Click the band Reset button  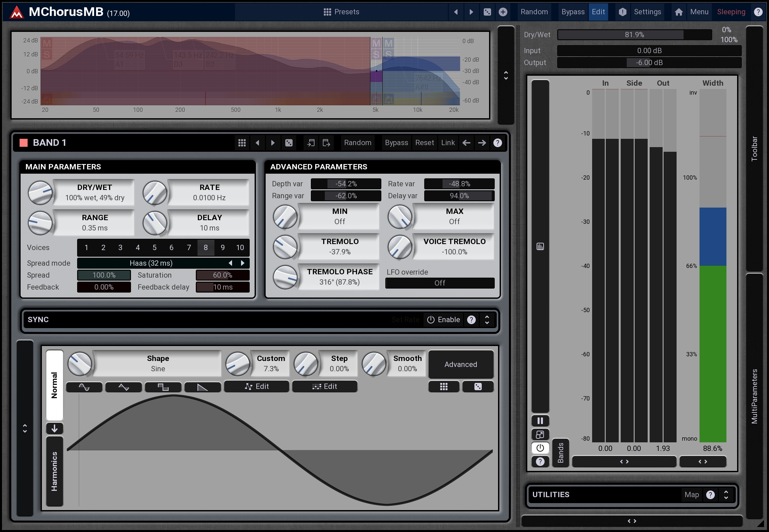424,143
